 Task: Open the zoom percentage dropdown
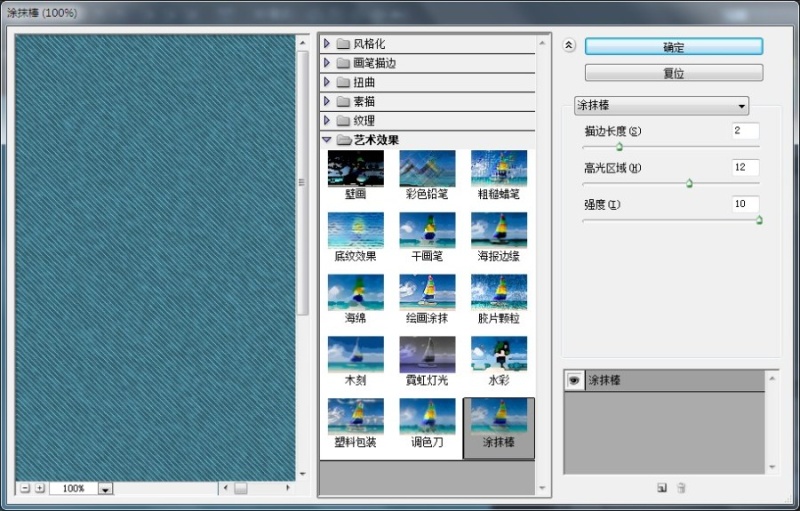coord(105,489)
